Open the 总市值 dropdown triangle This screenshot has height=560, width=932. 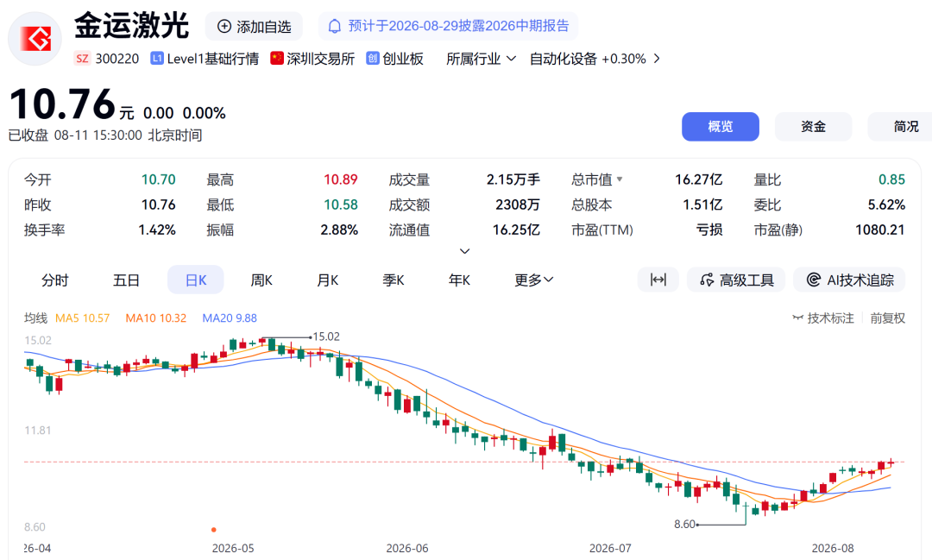tap(620, 179)
